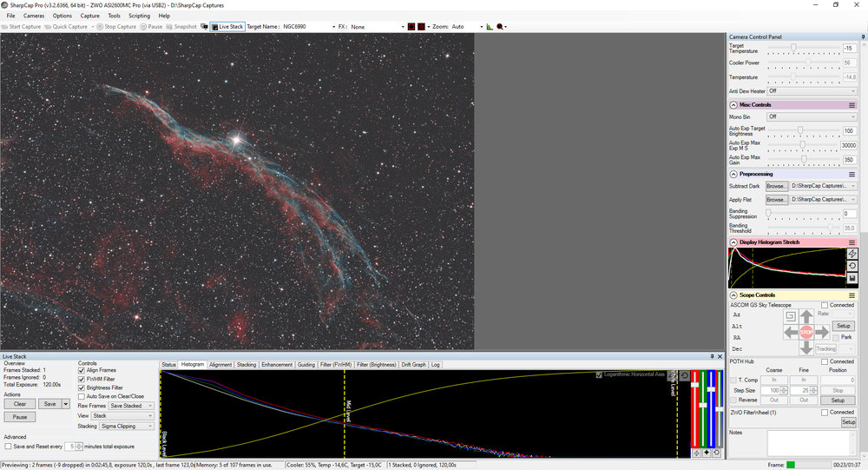Open the Cameras menu

click(34, 16)
